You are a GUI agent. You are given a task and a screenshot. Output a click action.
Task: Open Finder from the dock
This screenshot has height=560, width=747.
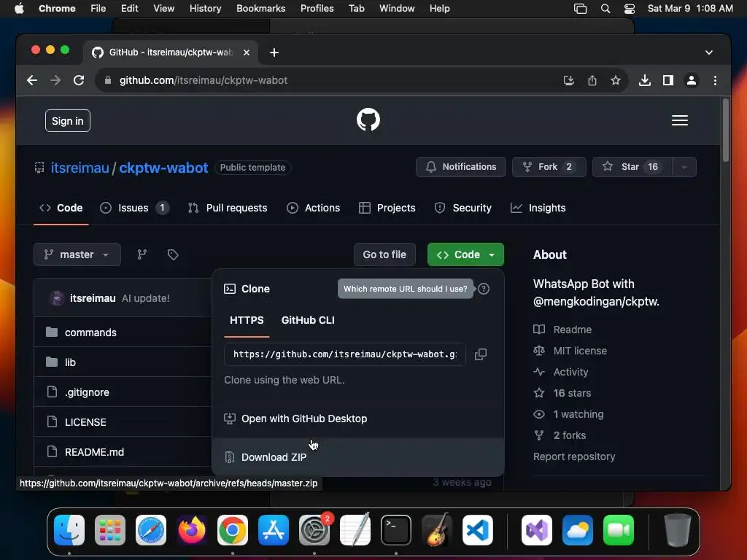pyautogui.click(x=69, y=530)
